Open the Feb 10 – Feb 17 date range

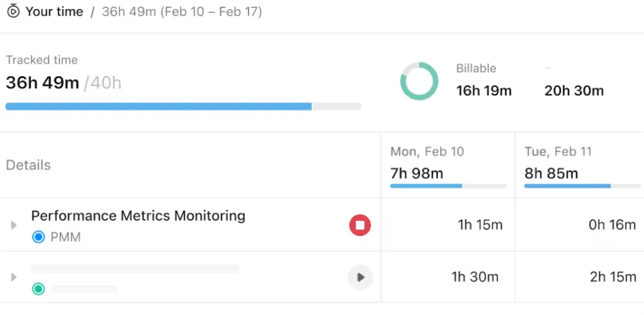pyautogui.click(x=211, y=11)
